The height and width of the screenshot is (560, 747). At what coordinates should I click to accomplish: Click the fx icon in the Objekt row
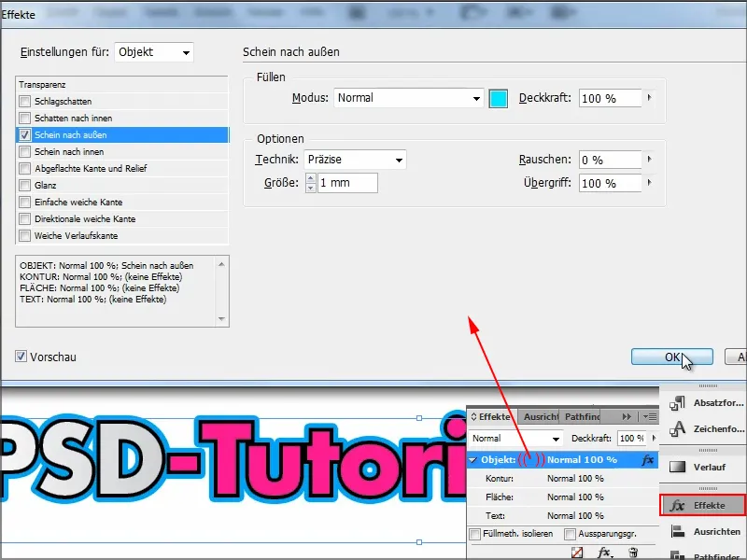[647, 460]
